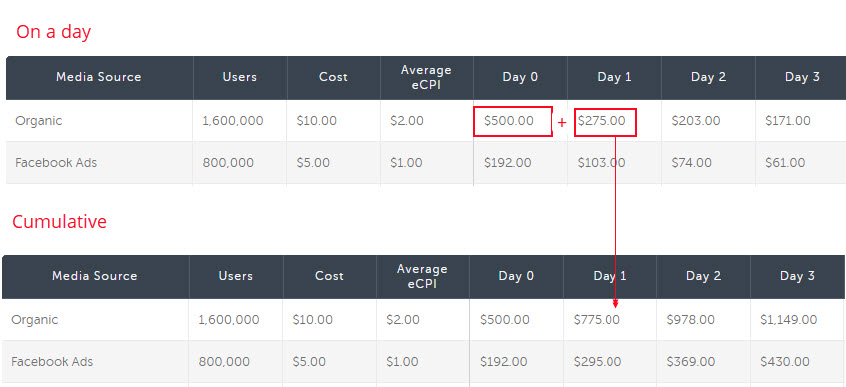This screenshot has width=846, height=387.
Task: Select Facebook Ads users 800,000 in Cumulative table
Action: (224, 362)
